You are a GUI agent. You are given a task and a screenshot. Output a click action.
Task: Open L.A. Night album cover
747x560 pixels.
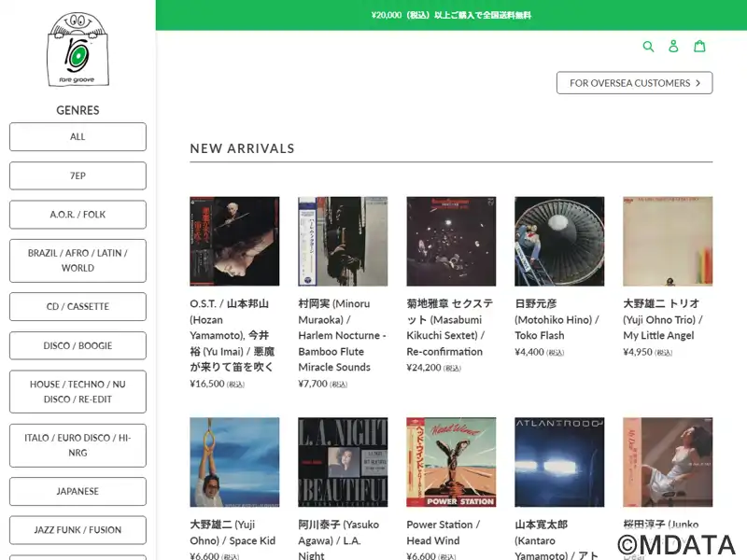[x=343, y=462]
